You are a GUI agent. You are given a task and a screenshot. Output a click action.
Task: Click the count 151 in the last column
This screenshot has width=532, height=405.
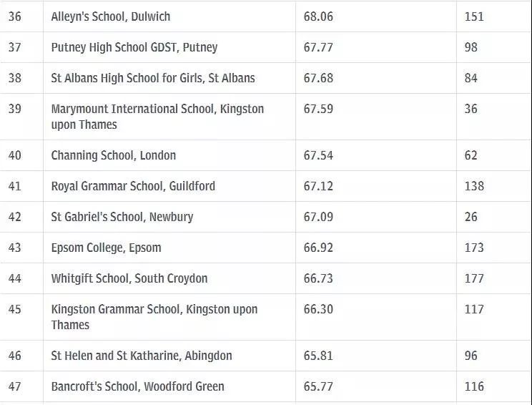pyautogui.click(x=474, y=16)
